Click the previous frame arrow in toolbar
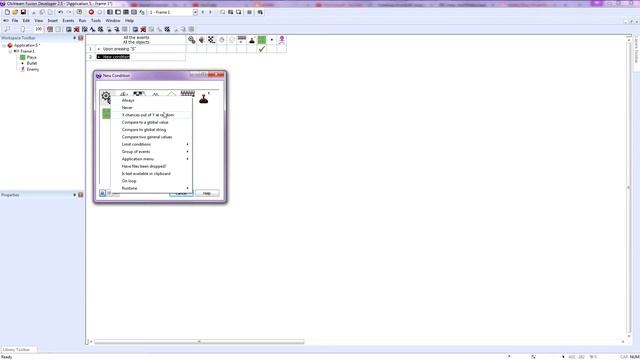Image resolution: width=640 pixels, height=360 pixels. click(203, 12)
